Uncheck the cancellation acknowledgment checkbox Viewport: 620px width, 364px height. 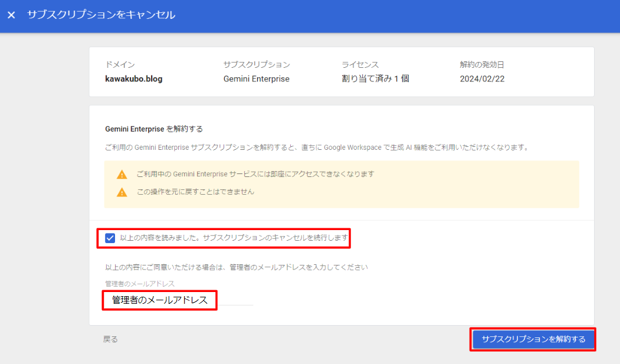(x=110, y=238)
